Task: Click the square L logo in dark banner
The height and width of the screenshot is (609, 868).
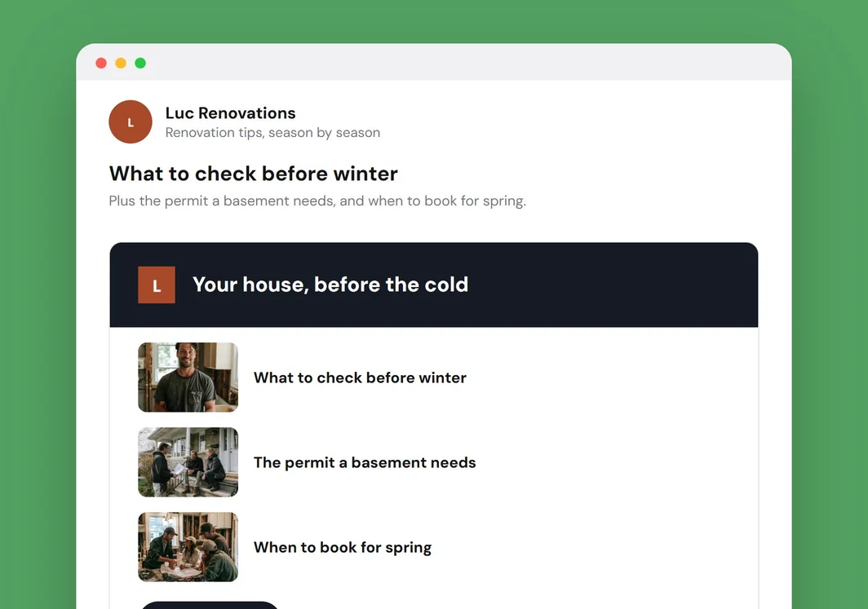Action: (157, 285)
